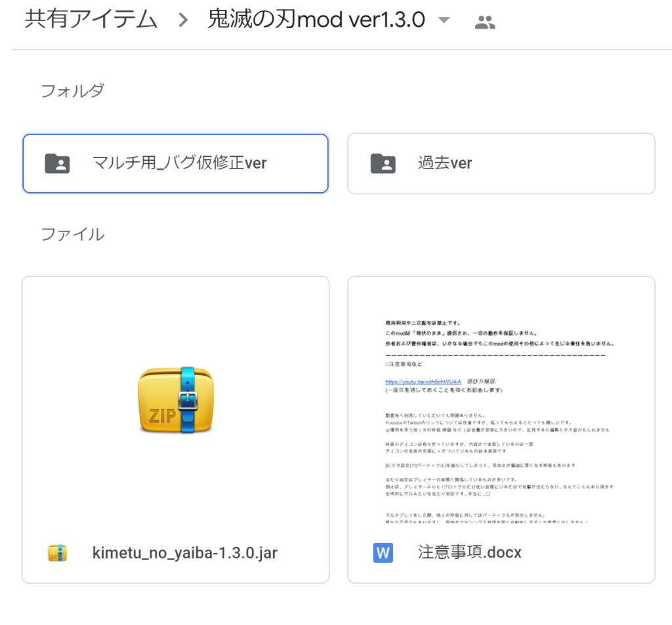
Task: Click the breadcrumb chevron separator arrow
Action: (183, 20)
